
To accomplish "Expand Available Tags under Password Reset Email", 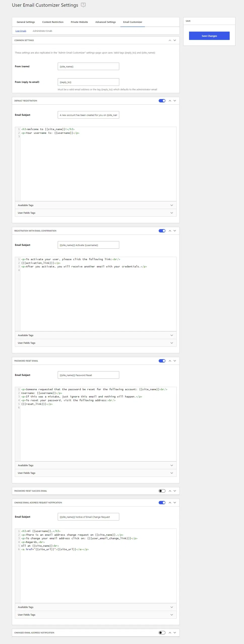I will (x=96, y=465).
